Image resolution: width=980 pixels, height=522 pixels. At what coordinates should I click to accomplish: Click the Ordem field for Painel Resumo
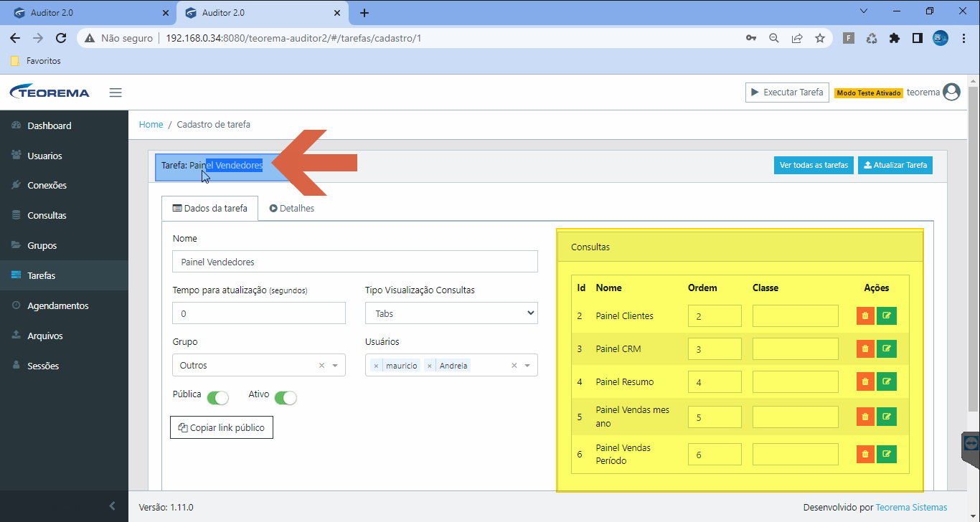pyautogui.click(x=715, y=382)
